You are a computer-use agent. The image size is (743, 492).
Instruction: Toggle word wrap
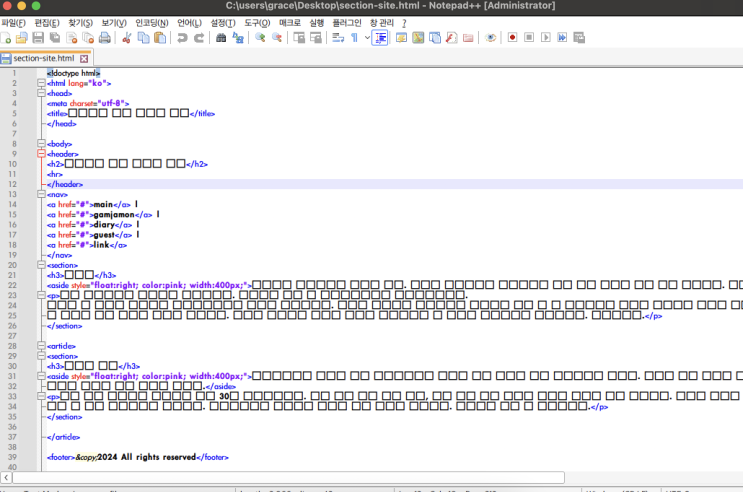[338, 38]
